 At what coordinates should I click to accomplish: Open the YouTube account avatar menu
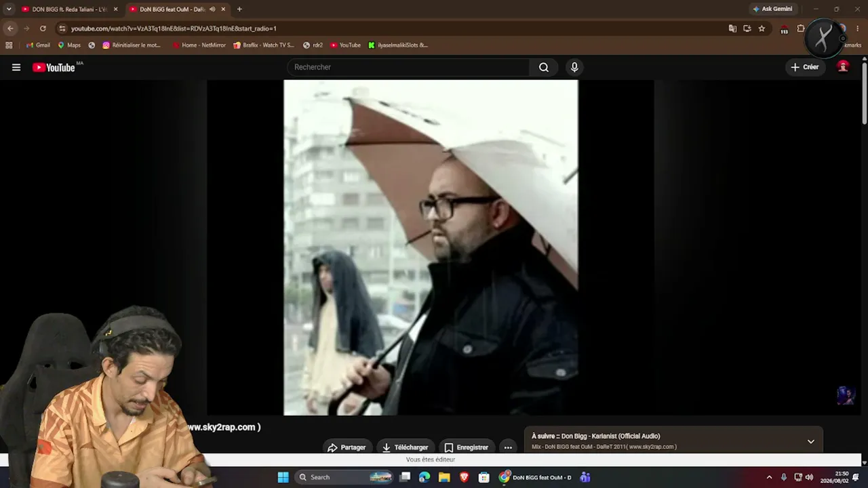(x=843, y=66)
